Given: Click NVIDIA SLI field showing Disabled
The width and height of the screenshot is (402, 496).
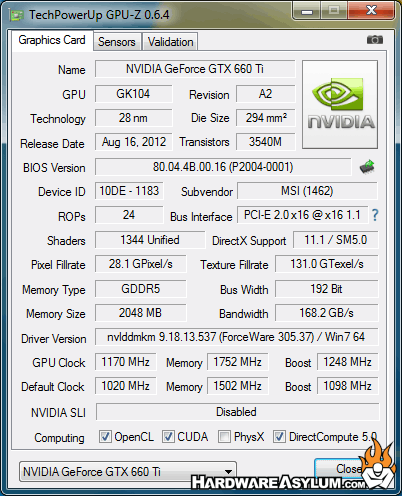Looking at the screenshot, I should (237, 412).
